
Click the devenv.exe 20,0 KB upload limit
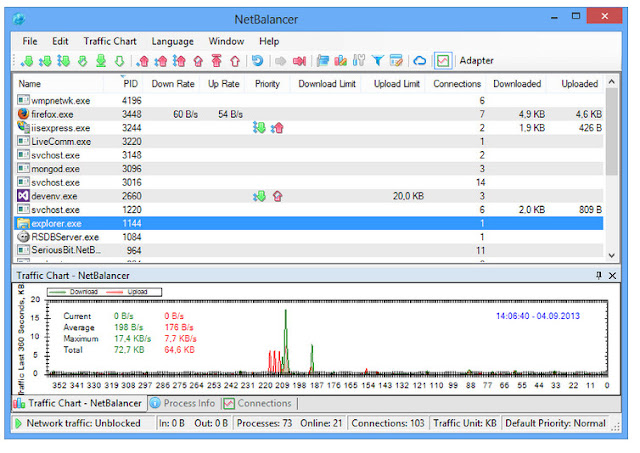[x=408, y=196]
